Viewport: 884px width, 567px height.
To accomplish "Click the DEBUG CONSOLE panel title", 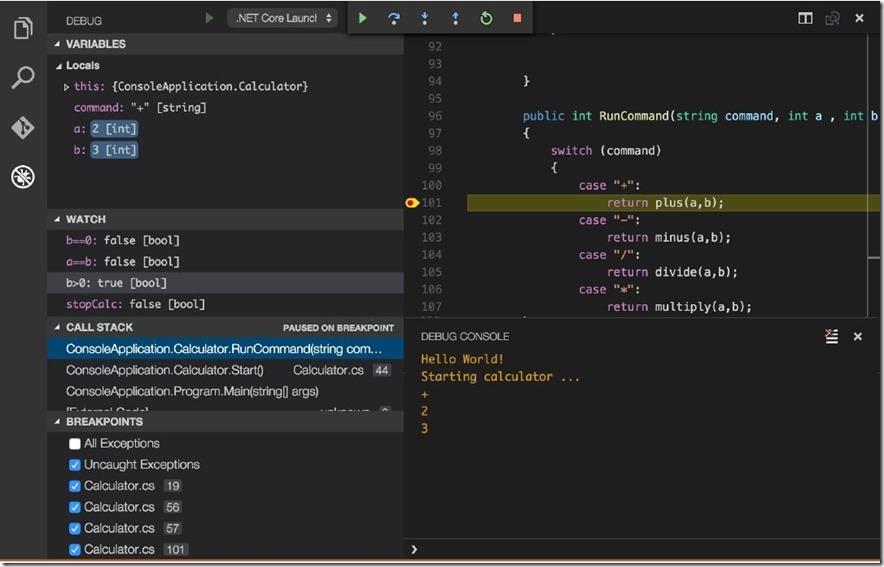I will point(465,336).
